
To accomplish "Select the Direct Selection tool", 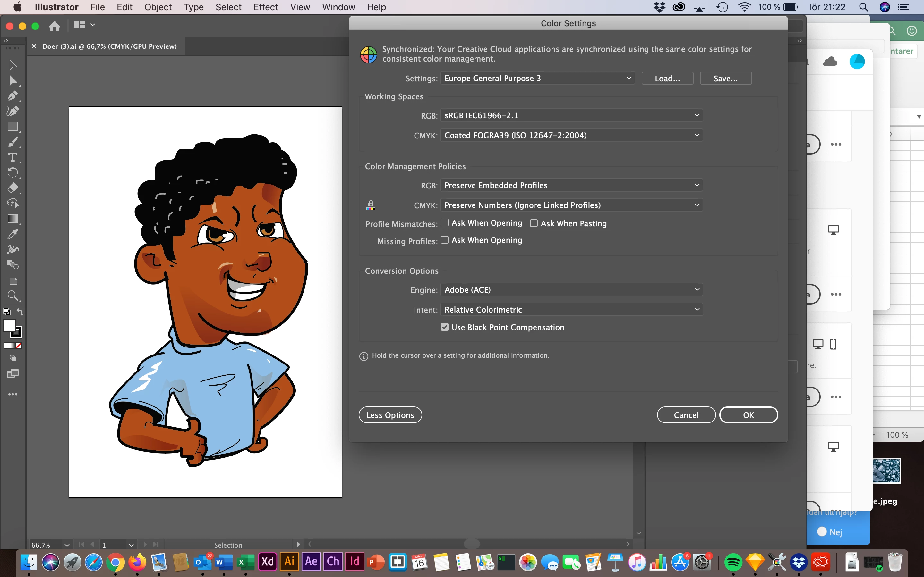I will (x=13, y=80).
